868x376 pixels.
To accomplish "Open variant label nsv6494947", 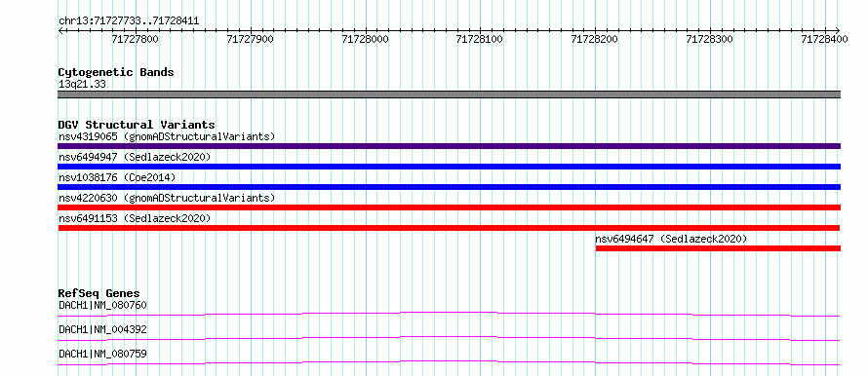I will [135, 157].
